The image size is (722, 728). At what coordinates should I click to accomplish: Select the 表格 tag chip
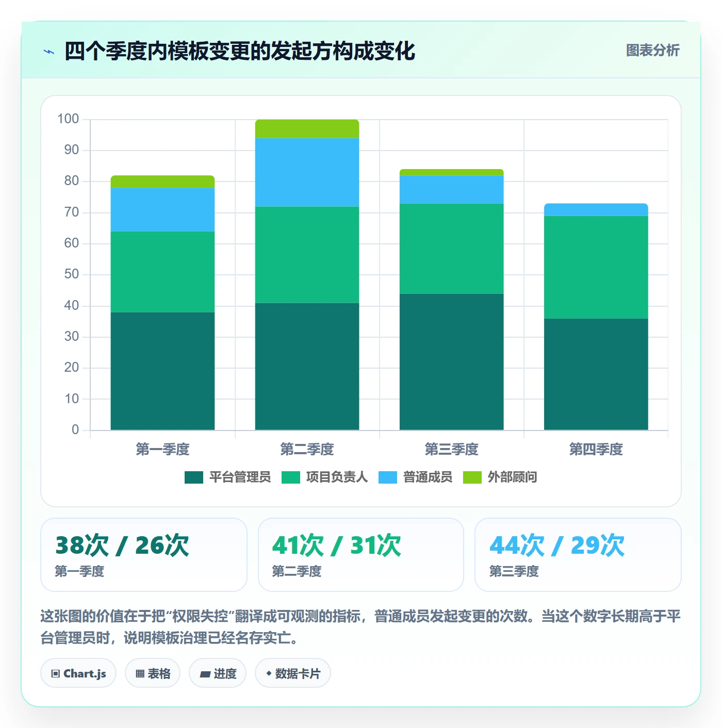153,673
